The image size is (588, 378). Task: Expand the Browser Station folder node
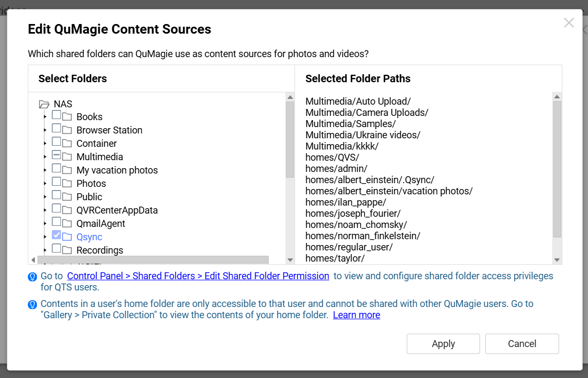[x=45, y=130]
